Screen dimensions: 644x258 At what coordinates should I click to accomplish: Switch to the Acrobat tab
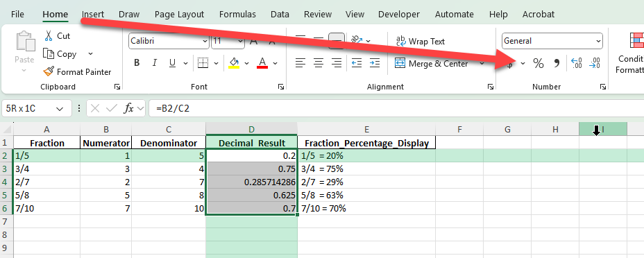[x=539, y=15]
